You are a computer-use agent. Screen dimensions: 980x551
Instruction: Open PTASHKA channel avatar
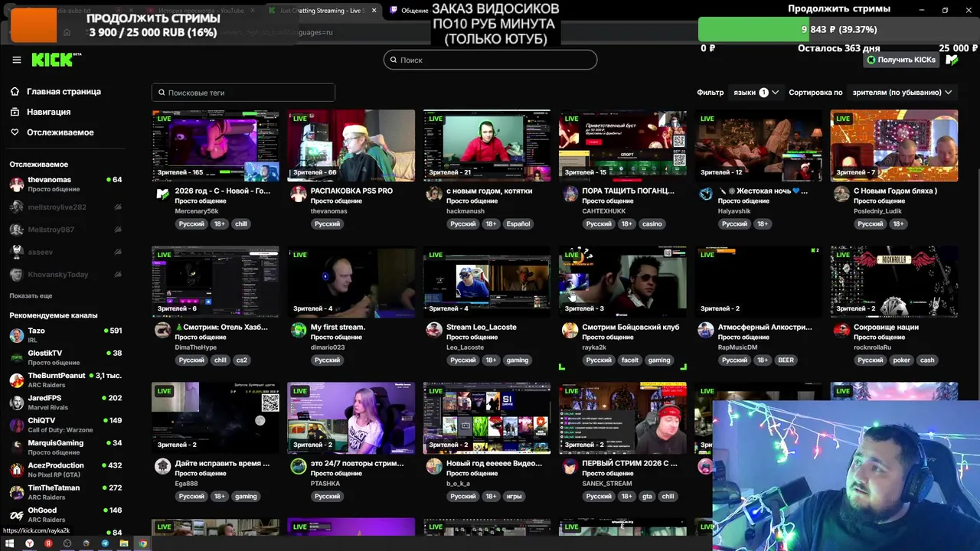pyautogui.click(x=299, y=467)
